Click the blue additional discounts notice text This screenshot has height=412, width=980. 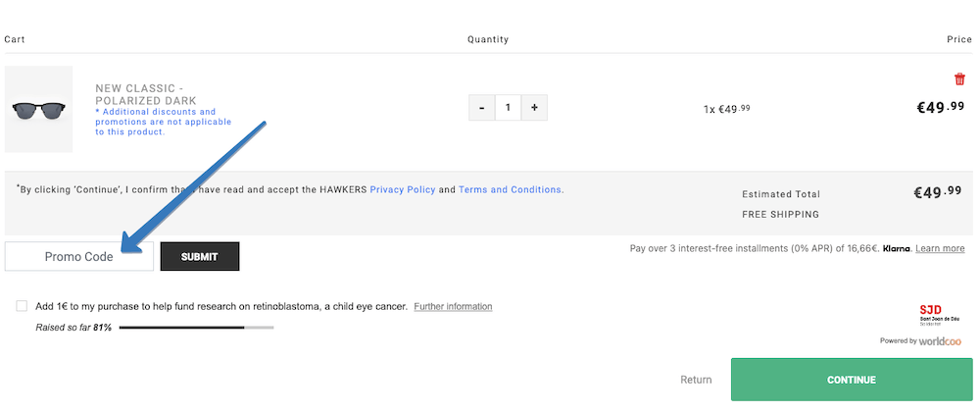(164, 122)
